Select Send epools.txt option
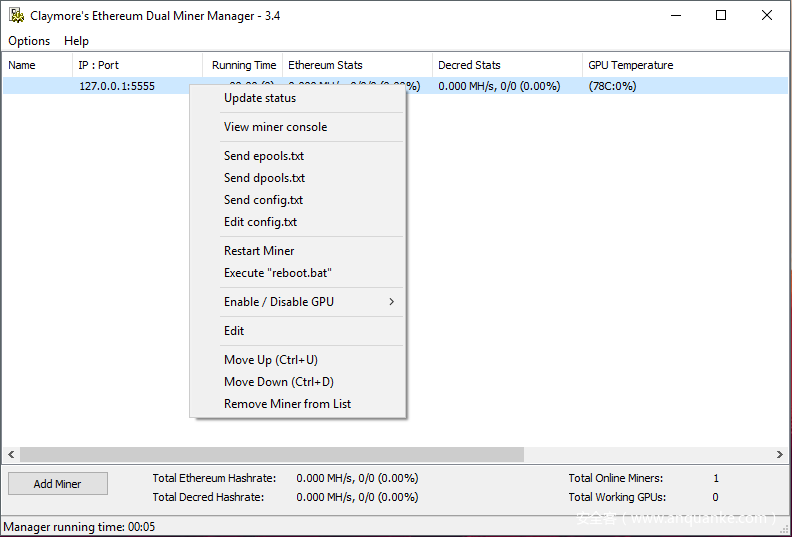Viewport: 792px width, 537px height. point(264,156)
